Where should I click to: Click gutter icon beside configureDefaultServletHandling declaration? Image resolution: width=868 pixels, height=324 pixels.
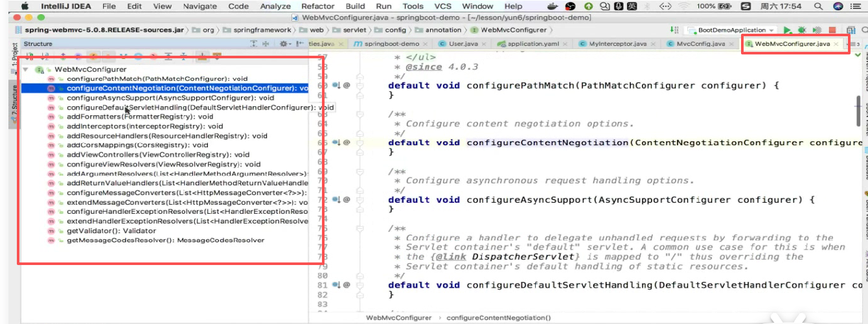click(x=336, y=284)
